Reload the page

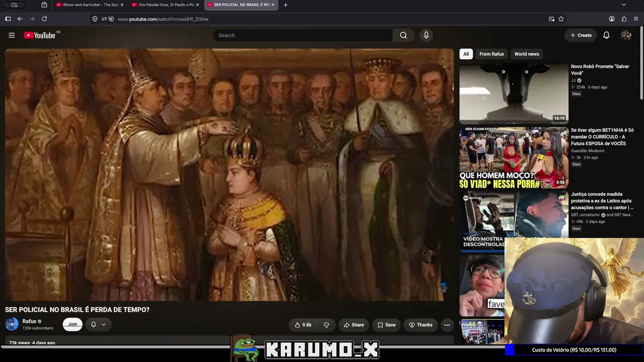(x=44, y=19)
